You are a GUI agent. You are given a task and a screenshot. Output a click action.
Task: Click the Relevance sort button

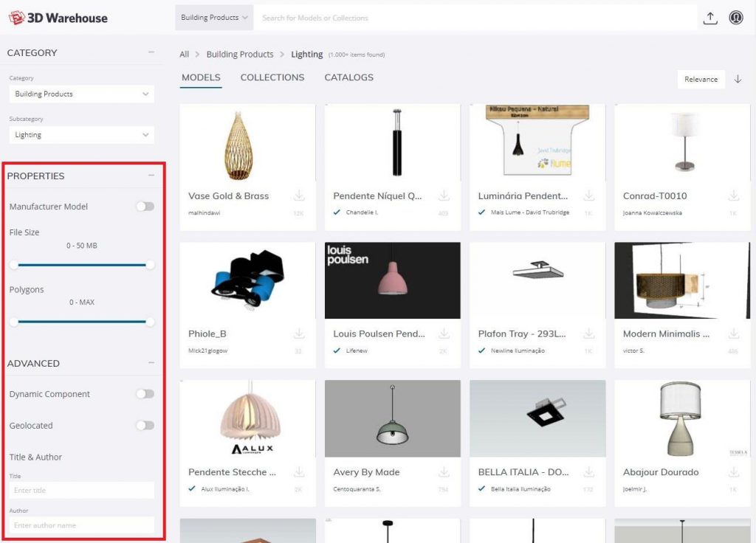(701, 80)
